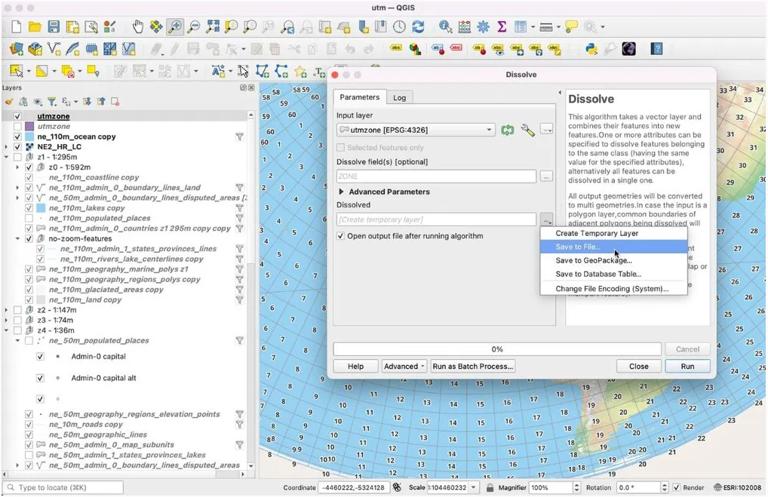This screenshot has height=497, width=768.
Task: Click the Close button in Dissolve dialog
Action: coord(639,366)
